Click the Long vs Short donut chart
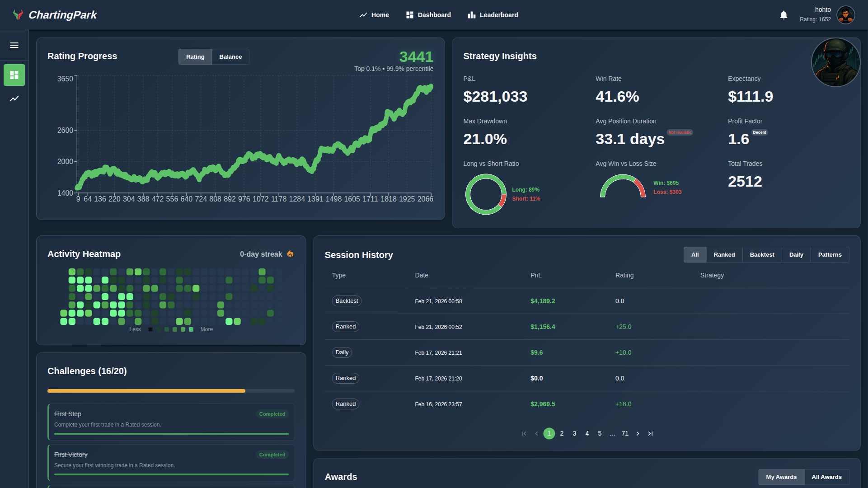The height and width of the screenshot is (488, 868). point(486,194)
